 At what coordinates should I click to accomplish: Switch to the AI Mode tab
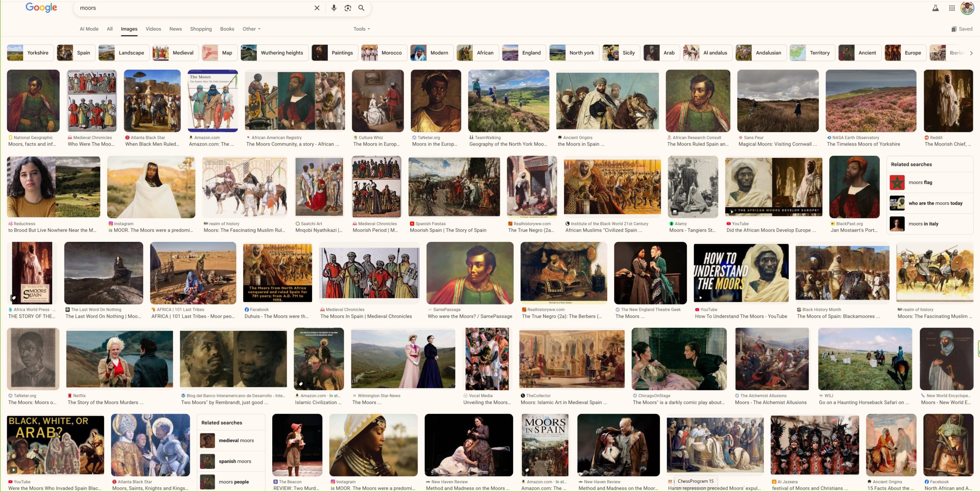point(89,29)
